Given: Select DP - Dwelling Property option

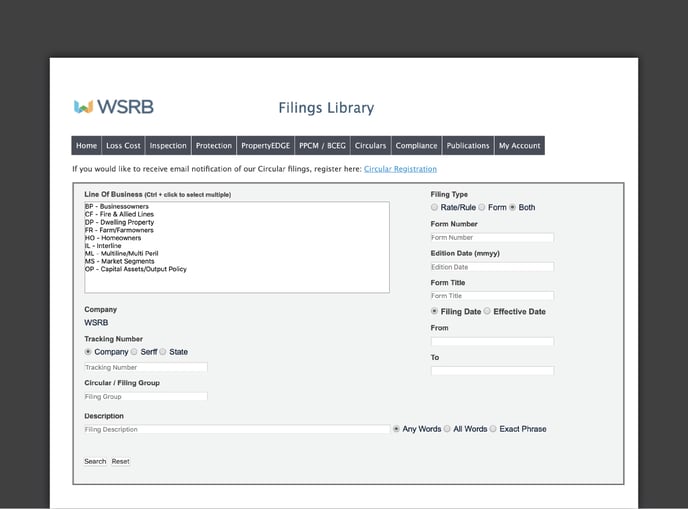Looking at the screenshot, I should pyautogui.click(x=237, y=222).
